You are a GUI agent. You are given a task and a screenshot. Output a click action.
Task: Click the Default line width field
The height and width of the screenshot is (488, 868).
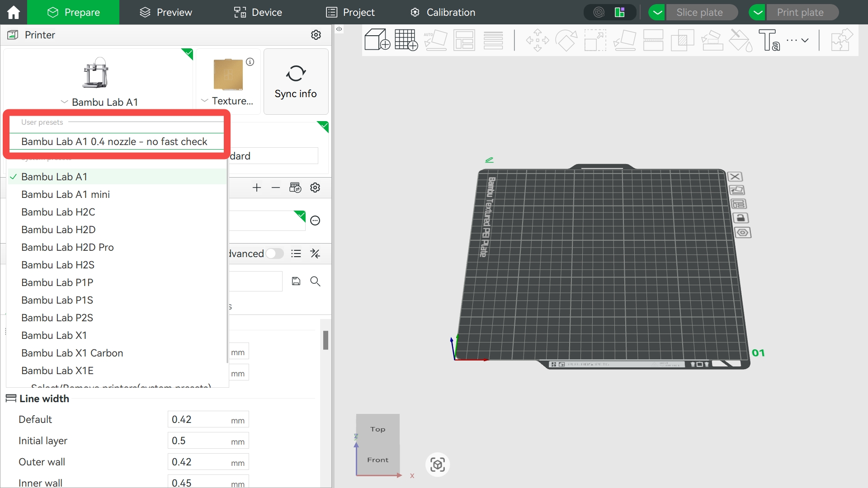point(208,419)
